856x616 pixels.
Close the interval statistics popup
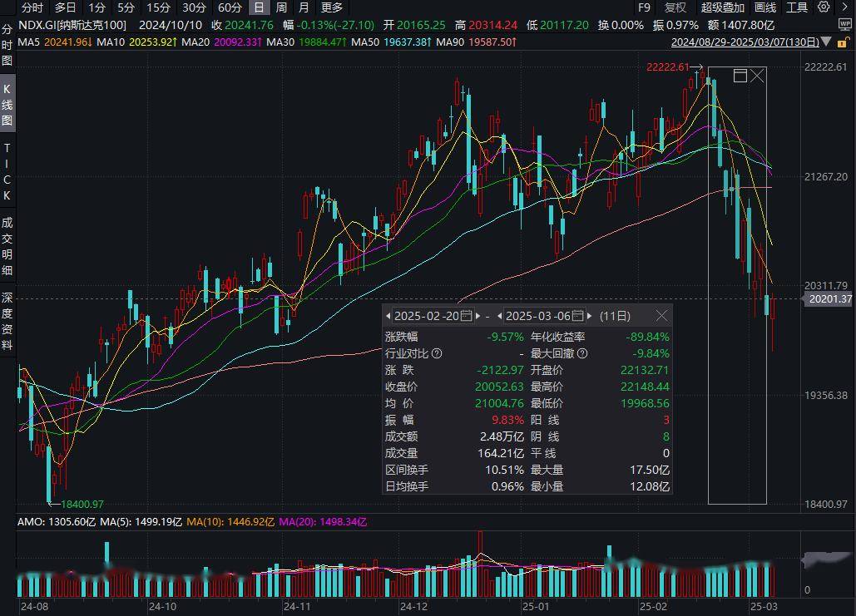point(661,316)
